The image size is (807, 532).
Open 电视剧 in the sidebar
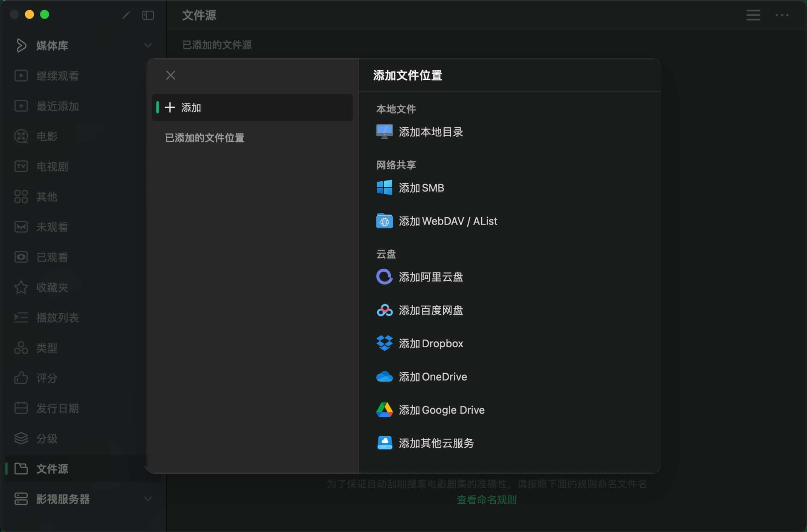[x=52, y=166]
